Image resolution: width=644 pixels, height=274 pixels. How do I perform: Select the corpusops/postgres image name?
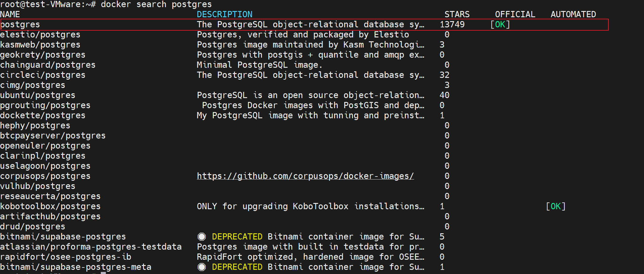tap(45, 176)
